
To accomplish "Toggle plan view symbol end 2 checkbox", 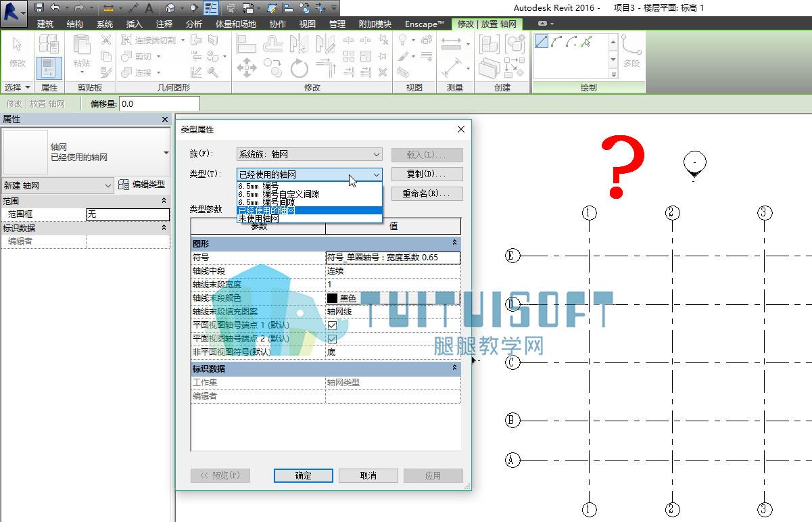I will (332, 339).
